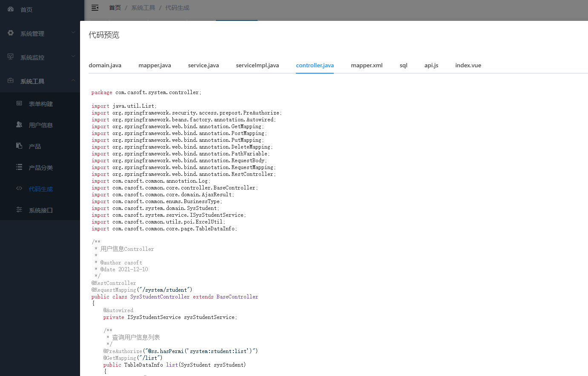This screenshot has width=588, height=376.
Task: Click the user icon beside 用户信息
Action: 19,124
